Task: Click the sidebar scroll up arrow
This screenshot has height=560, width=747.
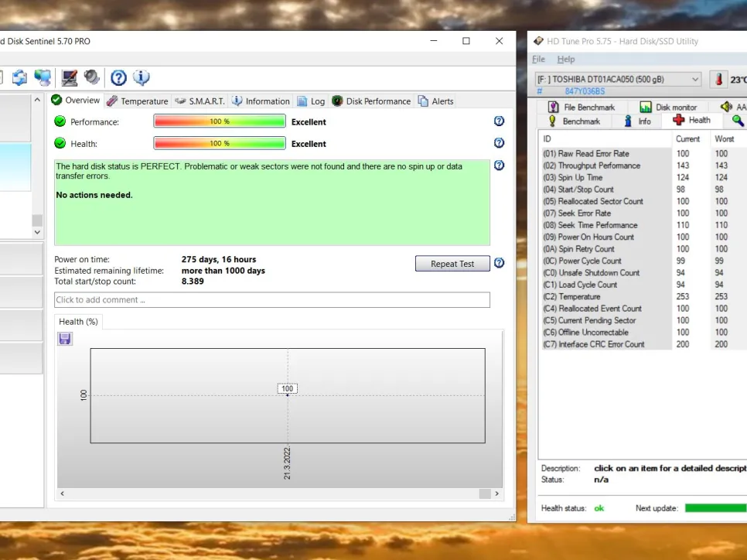Action: click(x=37, y=101)
